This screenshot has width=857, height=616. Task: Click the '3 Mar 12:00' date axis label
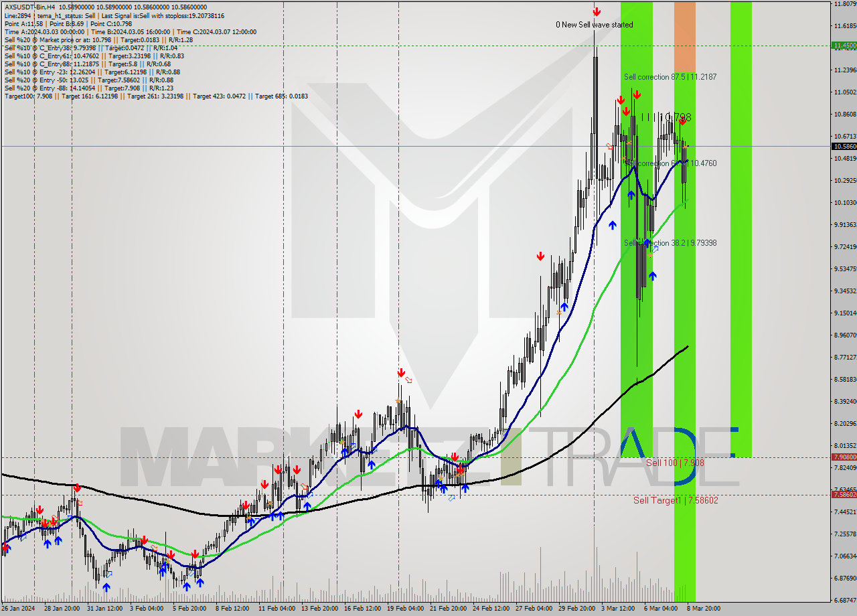point(618,608)
